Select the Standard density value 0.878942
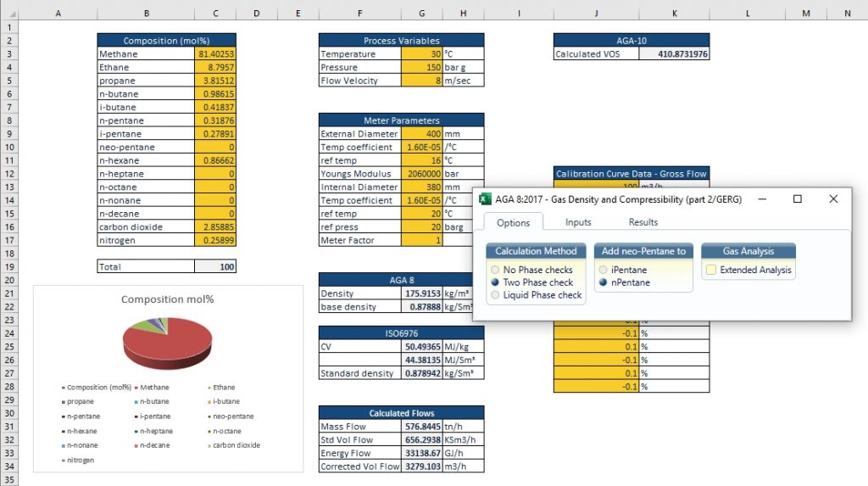 pos(422,373)
